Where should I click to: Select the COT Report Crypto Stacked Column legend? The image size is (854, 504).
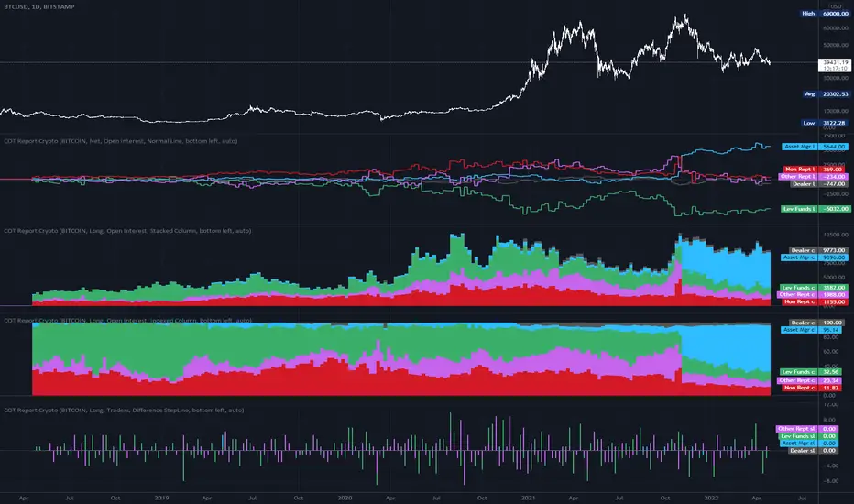click(127, 231)
